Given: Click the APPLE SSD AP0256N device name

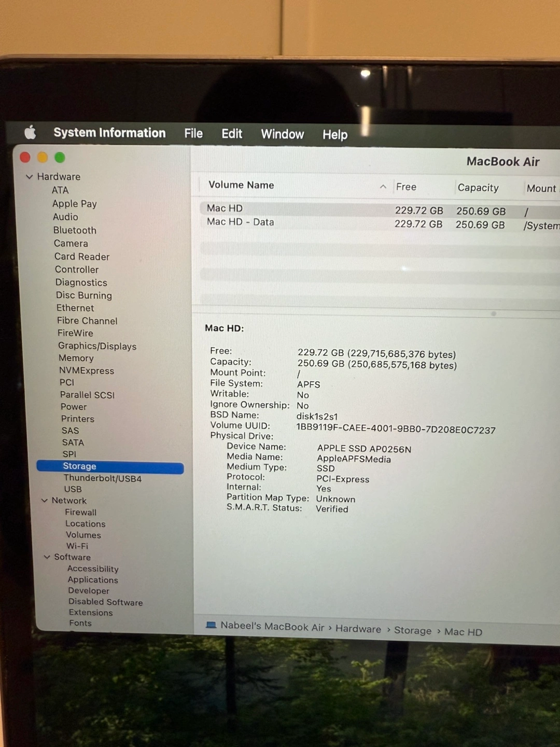Looking at the screenshot, I should click(x=364, y=449).
